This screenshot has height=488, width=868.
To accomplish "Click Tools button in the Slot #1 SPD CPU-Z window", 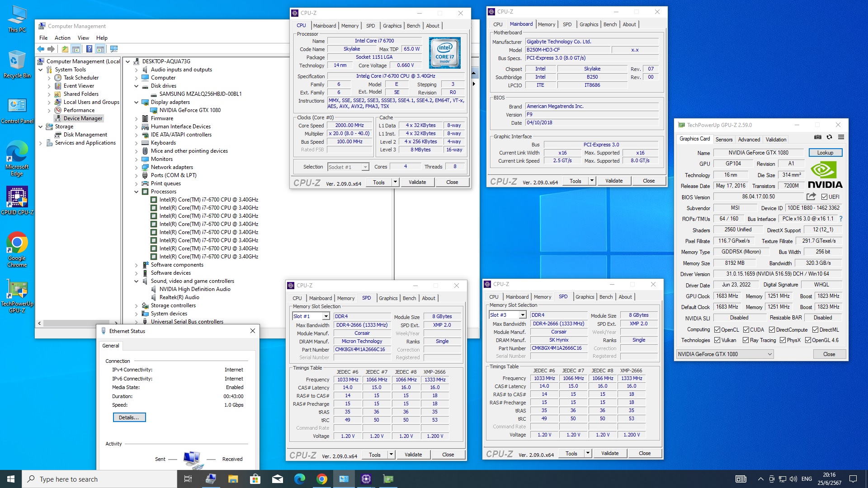I will coord(375,455).
